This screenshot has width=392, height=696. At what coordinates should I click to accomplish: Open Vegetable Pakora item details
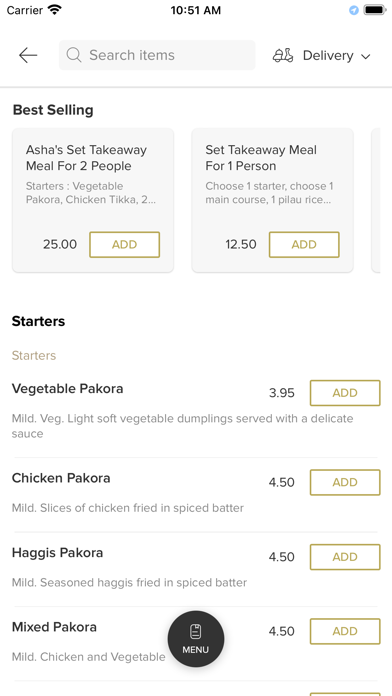67,388
